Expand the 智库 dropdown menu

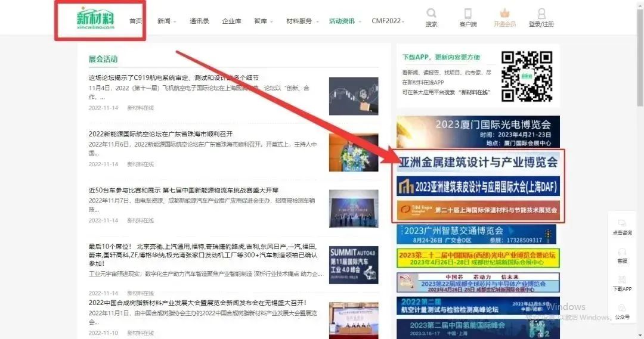tap(271, 21)
